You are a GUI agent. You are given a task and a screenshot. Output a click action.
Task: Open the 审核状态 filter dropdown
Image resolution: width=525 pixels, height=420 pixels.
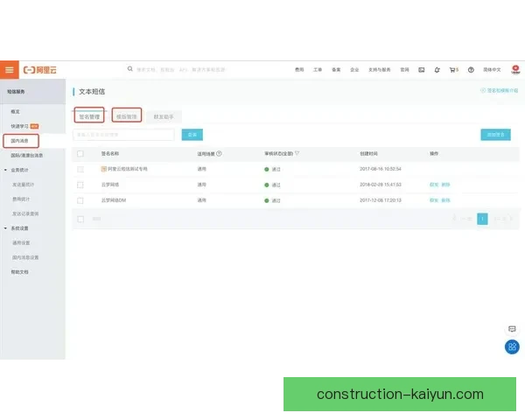(297, 153)
